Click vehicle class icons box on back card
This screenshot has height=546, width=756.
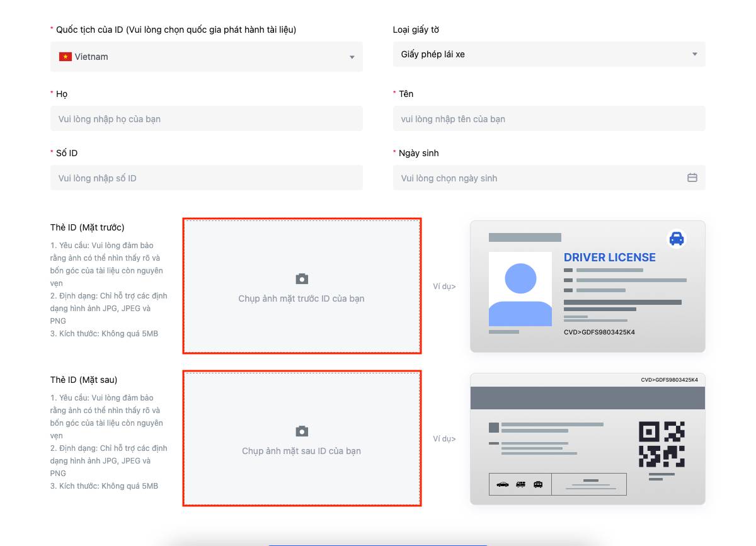(520, 484)
